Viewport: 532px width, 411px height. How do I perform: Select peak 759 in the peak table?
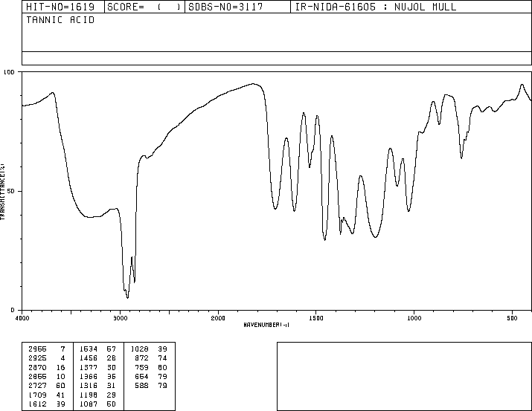(x=142, y=367)
